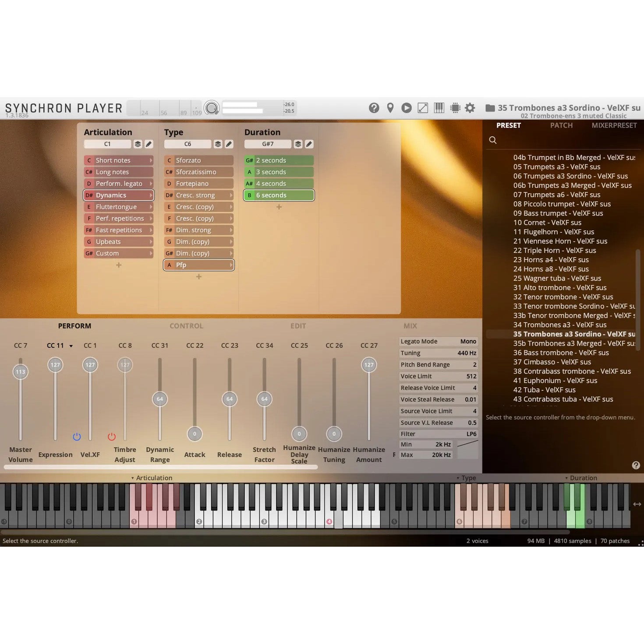Open the help question mark in the toolbar

click(374, 108)
